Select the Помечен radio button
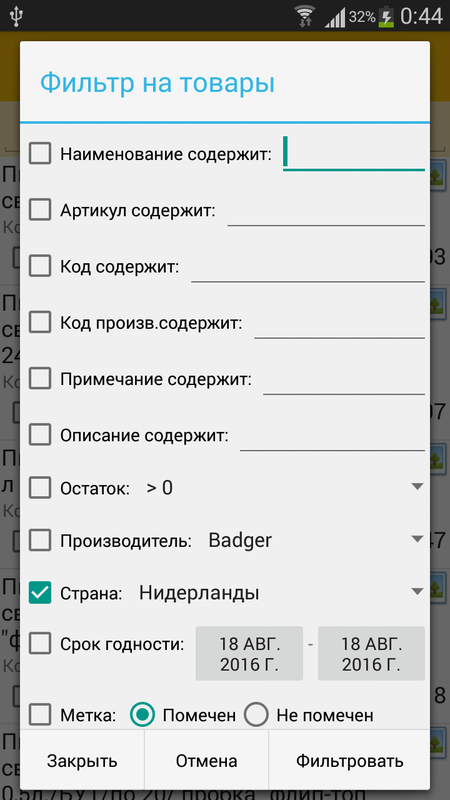 (x=142, y=715)
